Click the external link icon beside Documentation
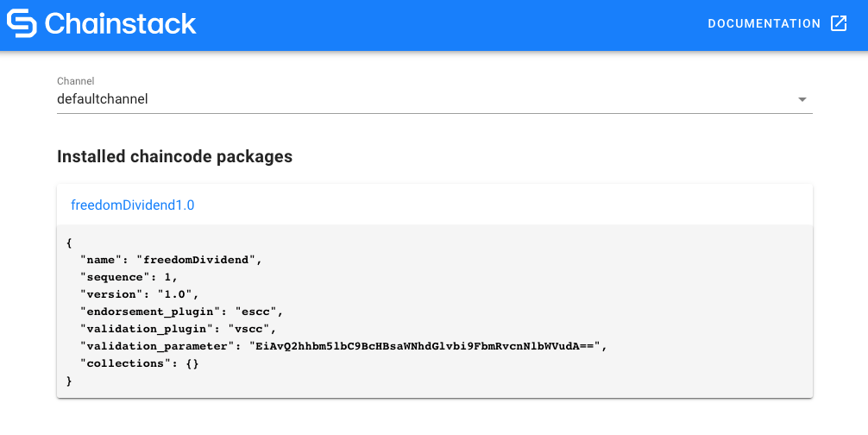Image resolution: width=868 pixels, height=435 pixels. coord(839,23)
